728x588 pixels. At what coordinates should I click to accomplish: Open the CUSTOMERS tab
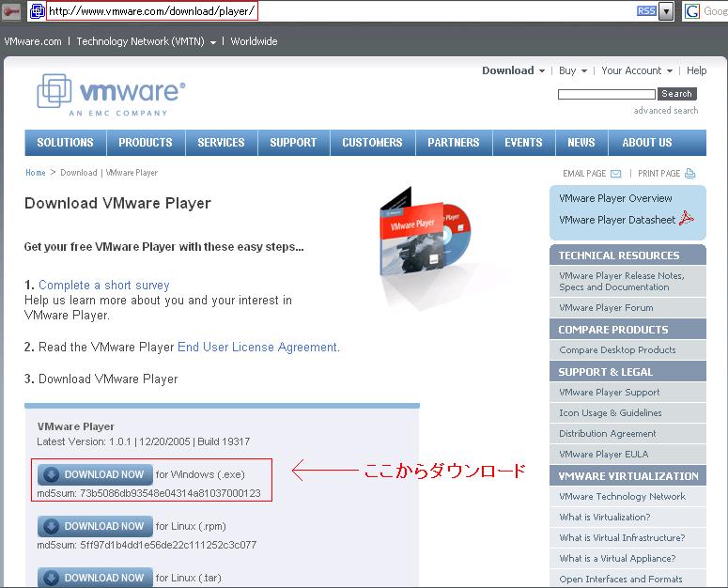pyautogui.click(x=372, y=143)
